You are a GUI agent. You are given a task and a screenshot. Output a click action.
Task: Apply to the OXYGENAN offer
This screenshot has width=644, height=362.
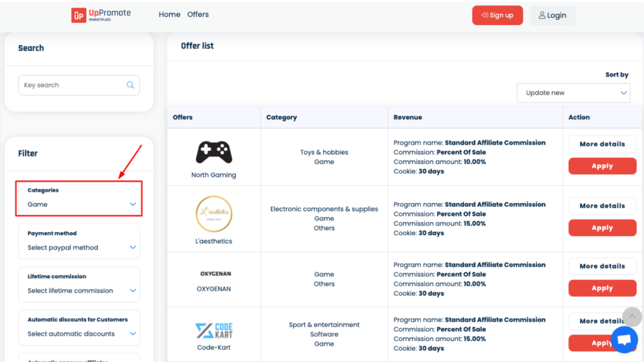(602, 288)
